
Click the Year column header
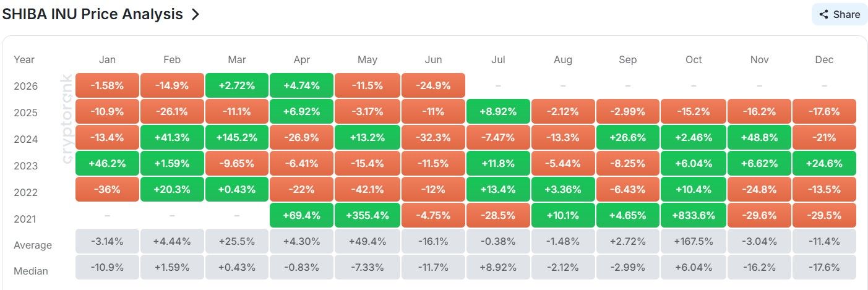point(24,60)
